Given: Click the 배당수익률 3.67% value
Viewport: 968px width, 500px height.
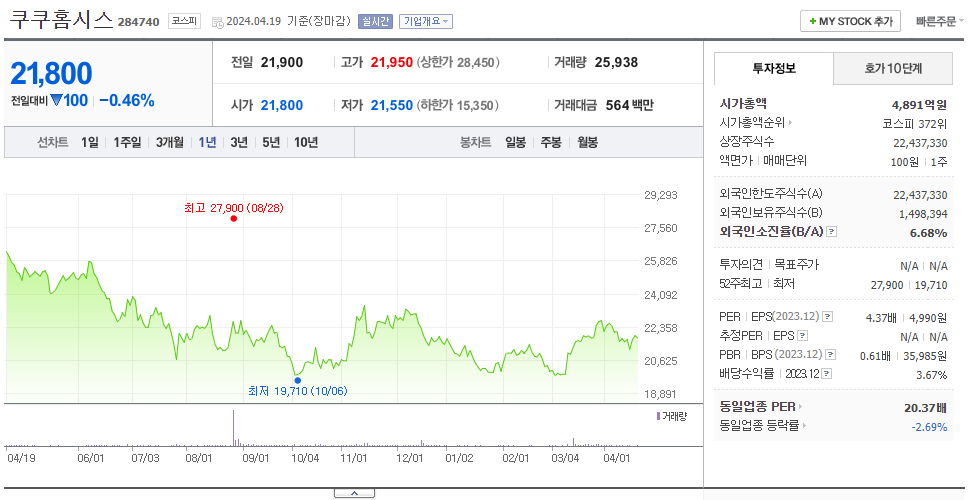Looking at the screenshot, I should pos(932,375).
